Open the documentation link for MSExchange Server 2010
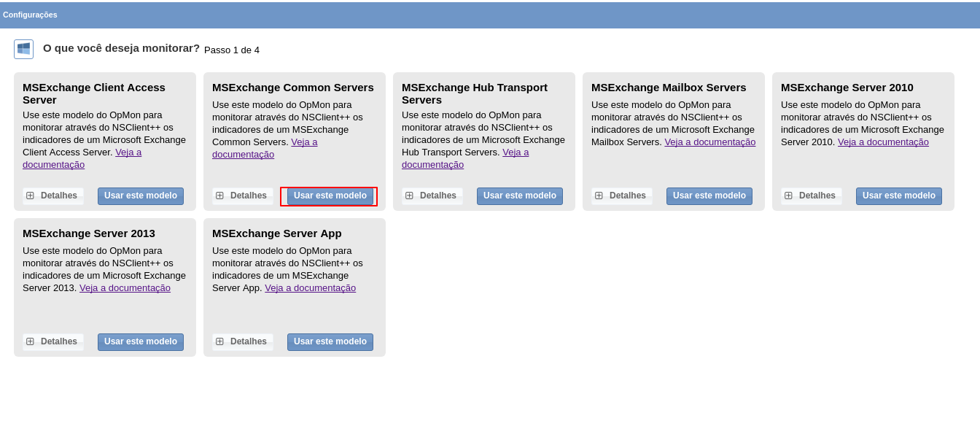980x429 pixels. point(883,142)
